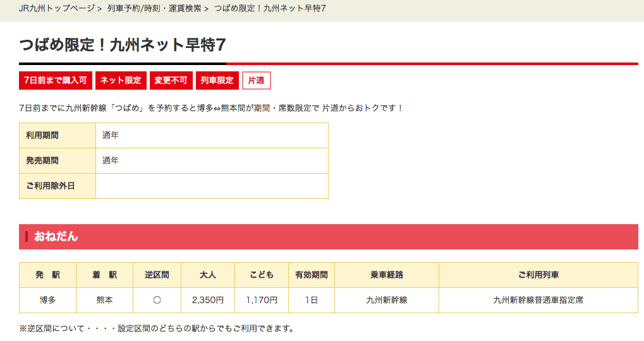Click the こども column header

pos(262,275)
